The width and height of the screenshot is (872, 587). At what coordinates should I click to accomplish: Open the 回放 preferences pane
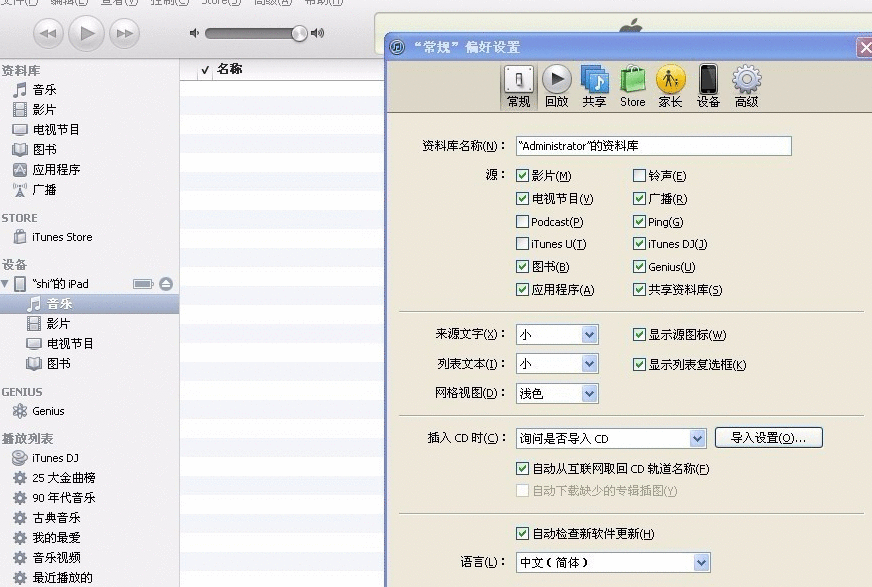[x=556, y=84]
